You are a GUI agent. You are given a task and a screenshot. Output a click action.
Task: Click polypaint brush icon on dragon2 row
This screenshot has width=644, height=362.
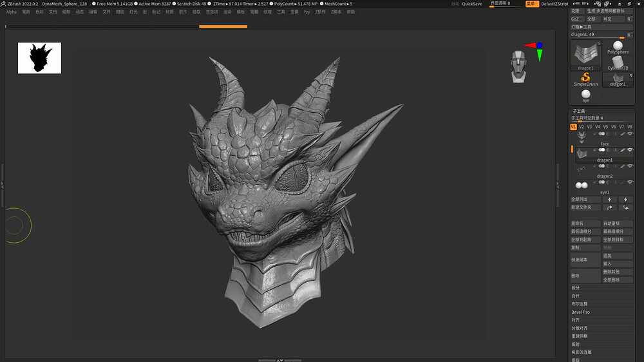[623, 166]
